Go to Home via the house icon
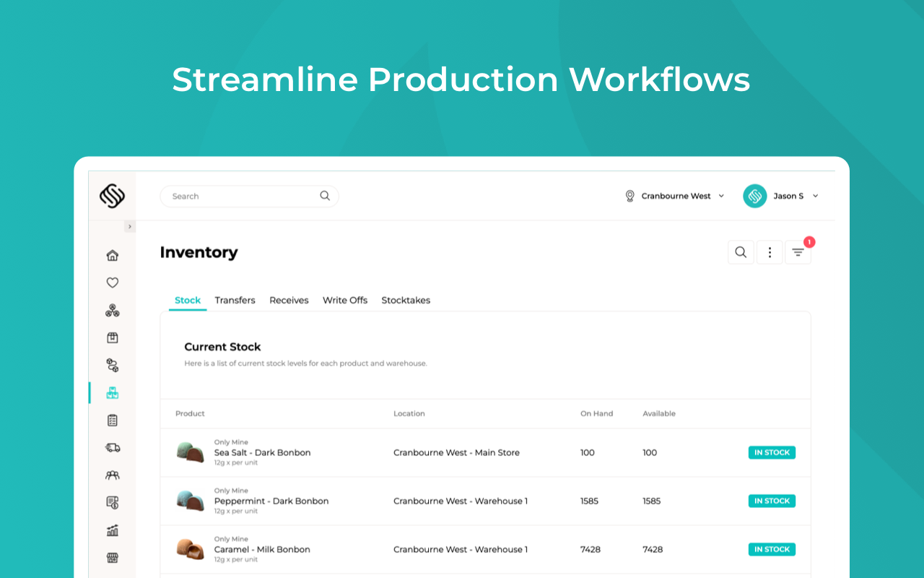The image size is (924, 578). click(112, 255)
